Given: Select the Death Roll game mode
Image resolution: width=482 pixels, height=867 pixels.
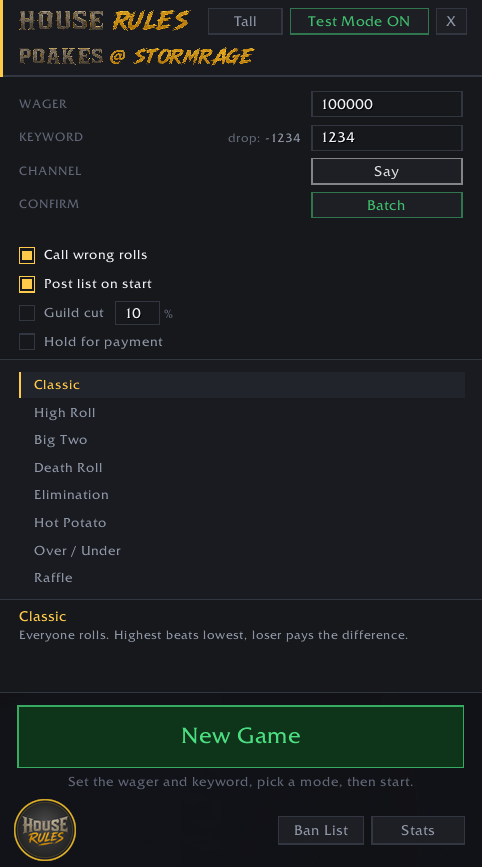Looking at the screenshot, I should coord(242,467).
